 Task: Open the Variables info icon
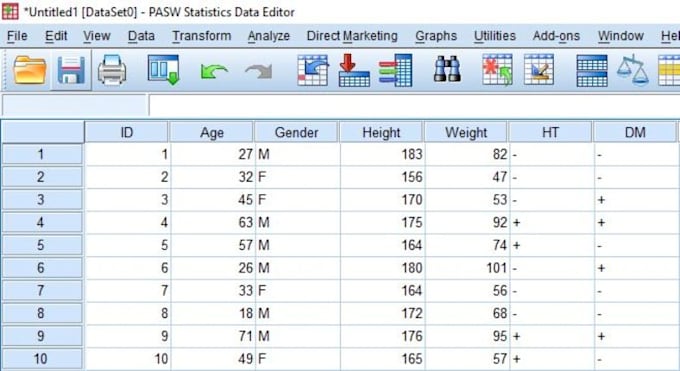[395, 70]
